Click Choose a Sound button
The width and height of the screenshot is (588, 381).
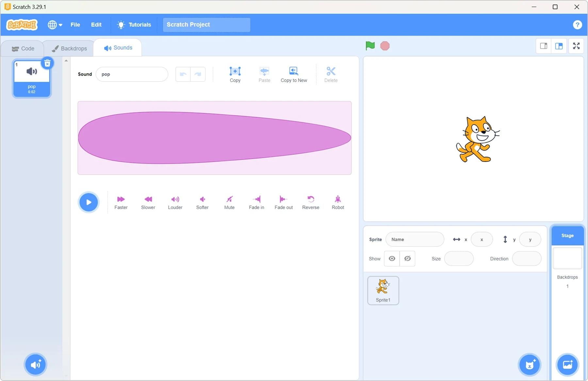[x=36, y=364]
